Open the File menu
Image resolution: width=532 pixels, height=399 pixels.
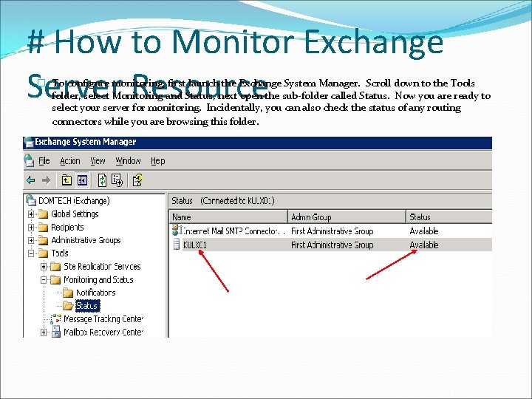pos(44,161)
